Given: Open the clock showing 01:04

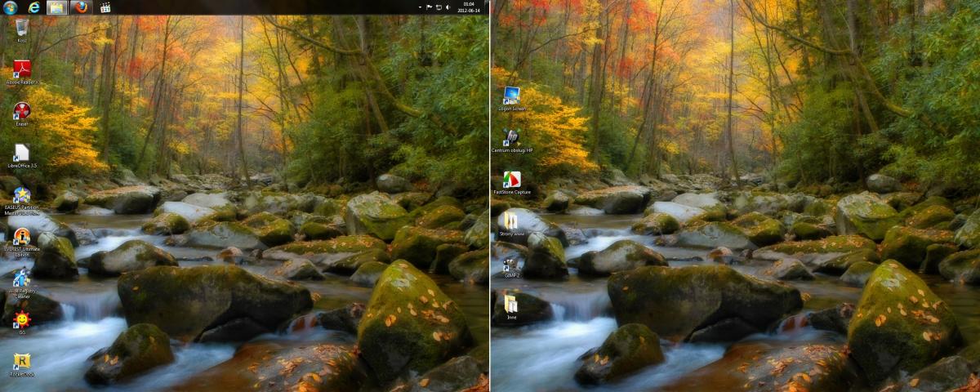Looking at the screenshot, I should pos(469,7).
